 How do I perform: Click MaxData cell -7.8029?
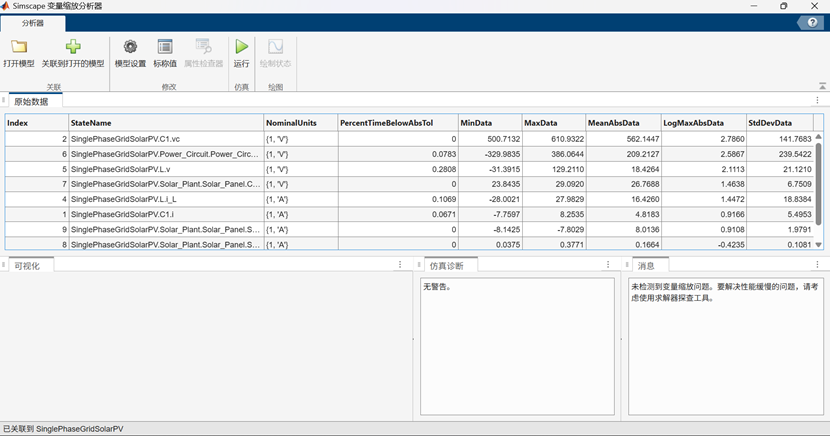pos(554,230)
